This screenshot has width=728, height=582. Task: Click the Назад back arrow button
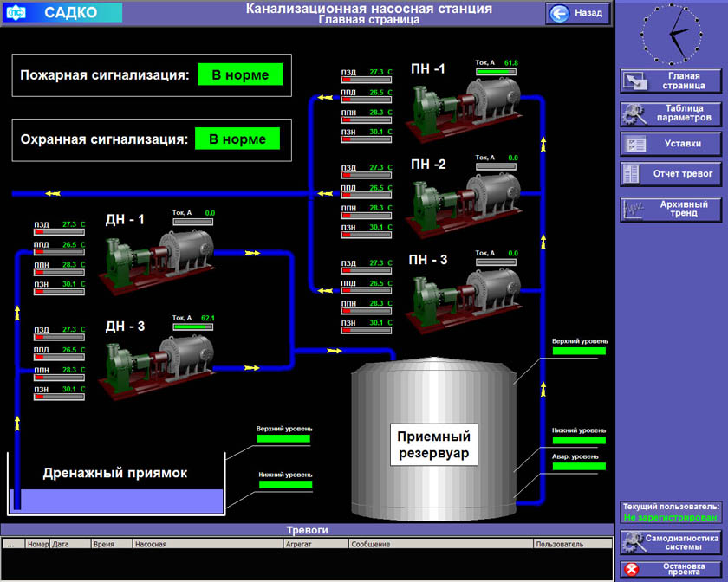coord(577,13)
